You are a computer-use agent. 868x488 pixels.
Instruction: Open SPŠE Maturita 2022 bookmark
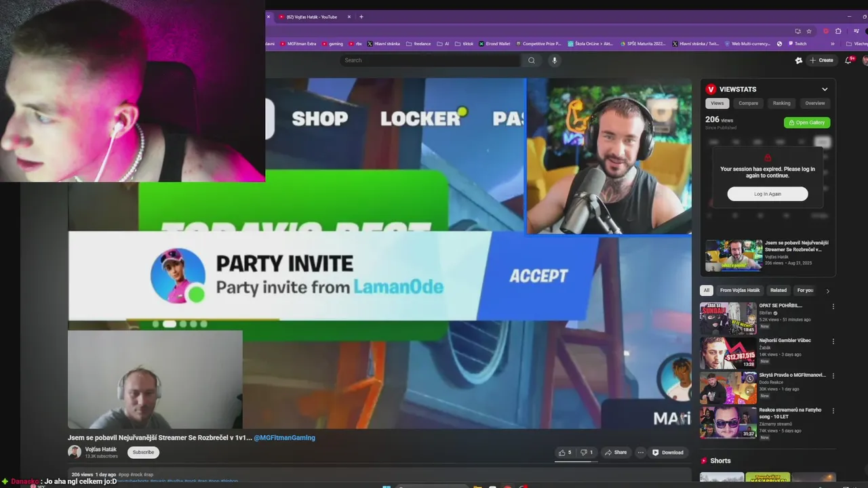pos(642,43)
